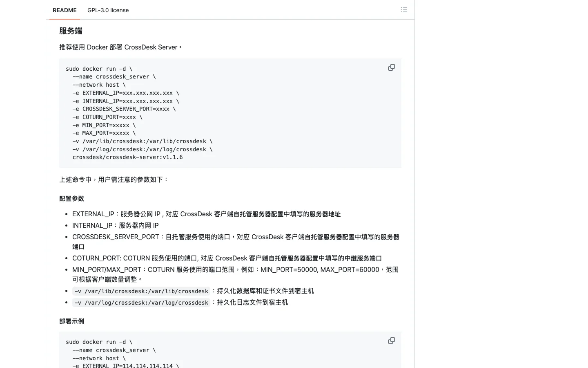Click the line crossdesk/crossdesk-server:v1.1.6

128,157
